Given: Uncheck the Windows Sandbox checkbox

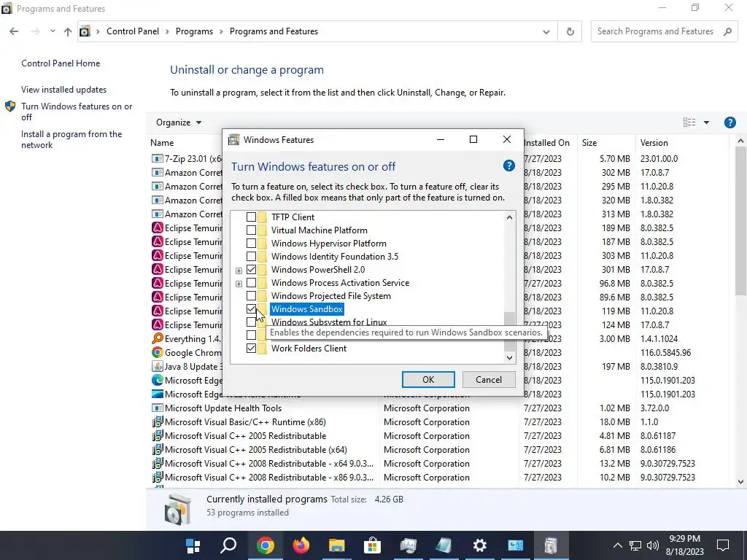Looking at the screenshot, I should (x=251, y=309).
